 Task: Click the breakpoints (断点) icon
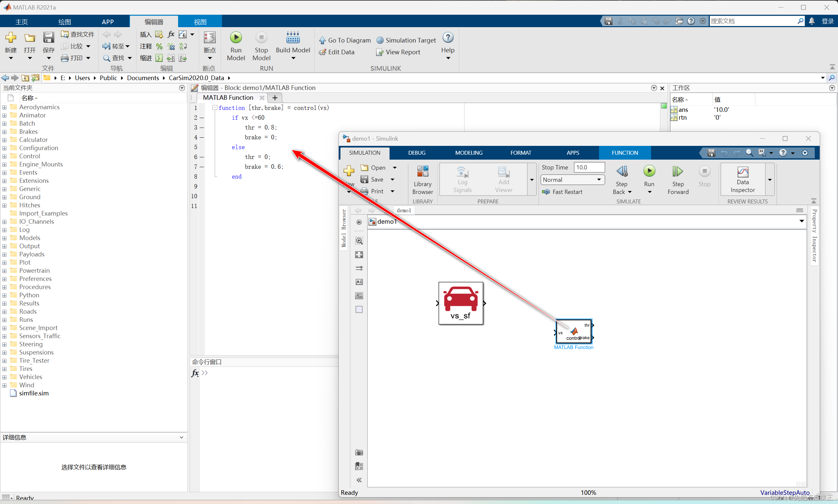click(x=209, y=38)
